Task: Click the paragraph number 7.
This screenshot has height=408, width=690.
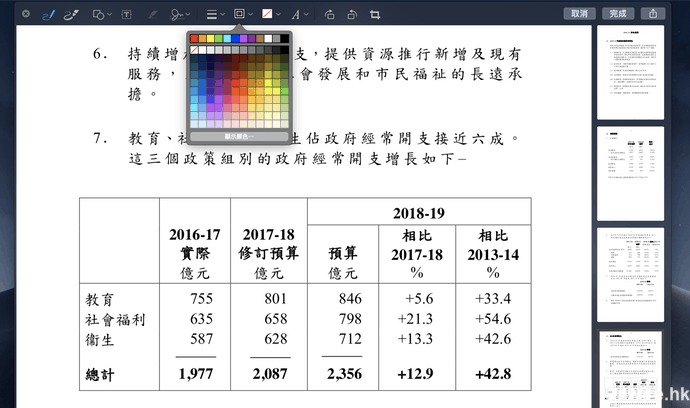Action: 100,138
